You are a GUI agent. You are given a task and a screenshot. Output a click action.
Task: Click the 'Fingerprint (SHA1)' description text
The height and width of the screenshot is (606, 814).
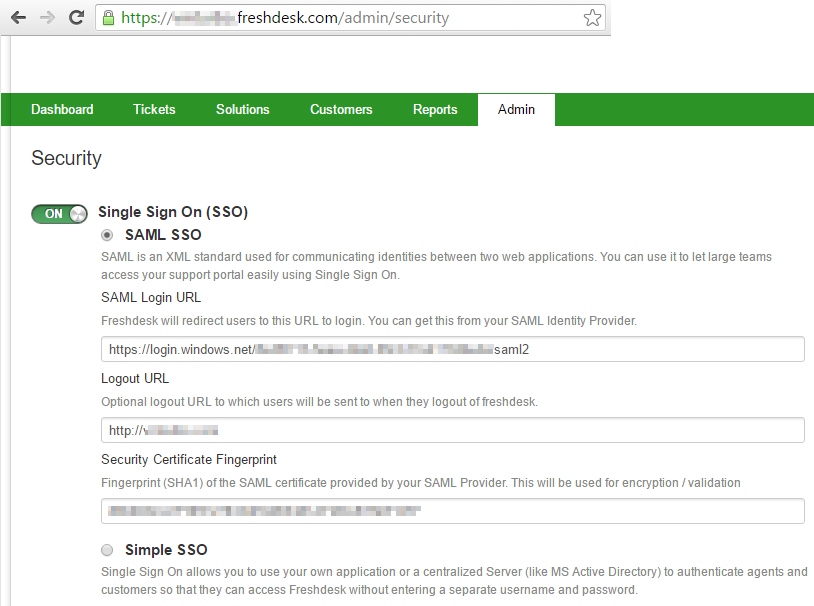pos(421,483)
